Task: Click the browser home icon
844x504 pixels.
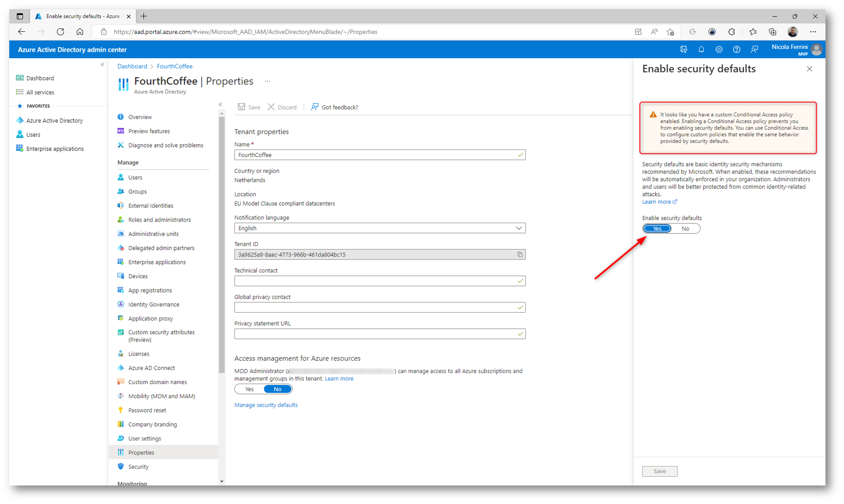Action: (80, 32)
